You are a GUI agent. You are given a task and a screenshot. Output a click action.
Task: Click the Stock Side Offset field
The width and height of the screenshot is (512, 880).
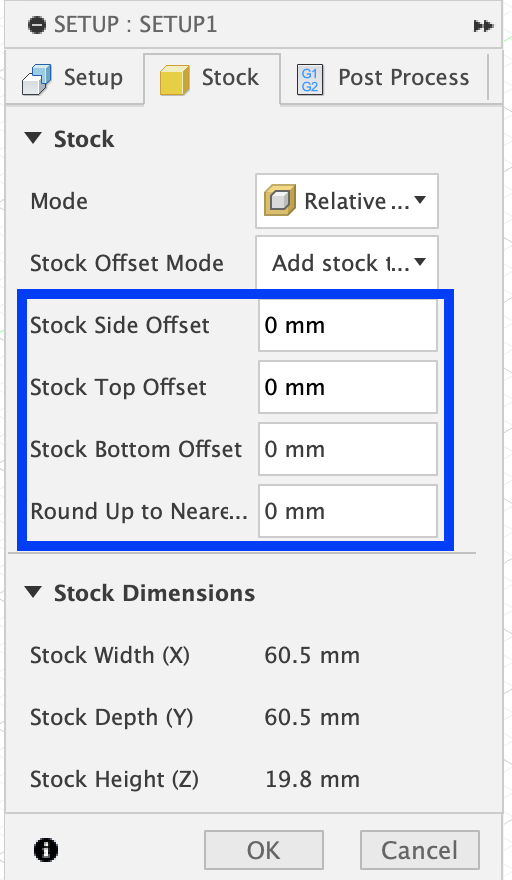(348, 325)
